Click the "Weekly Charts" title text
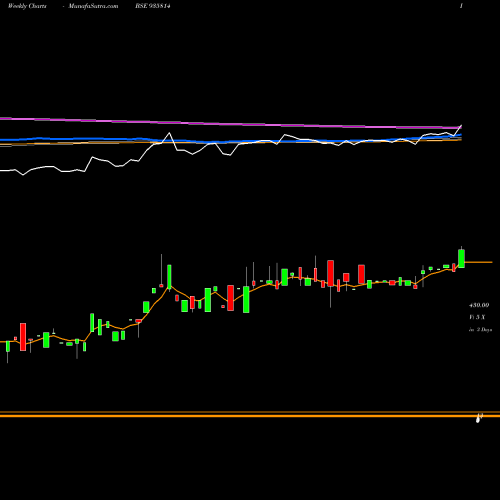The image size is (500, 500). point(27,6)
